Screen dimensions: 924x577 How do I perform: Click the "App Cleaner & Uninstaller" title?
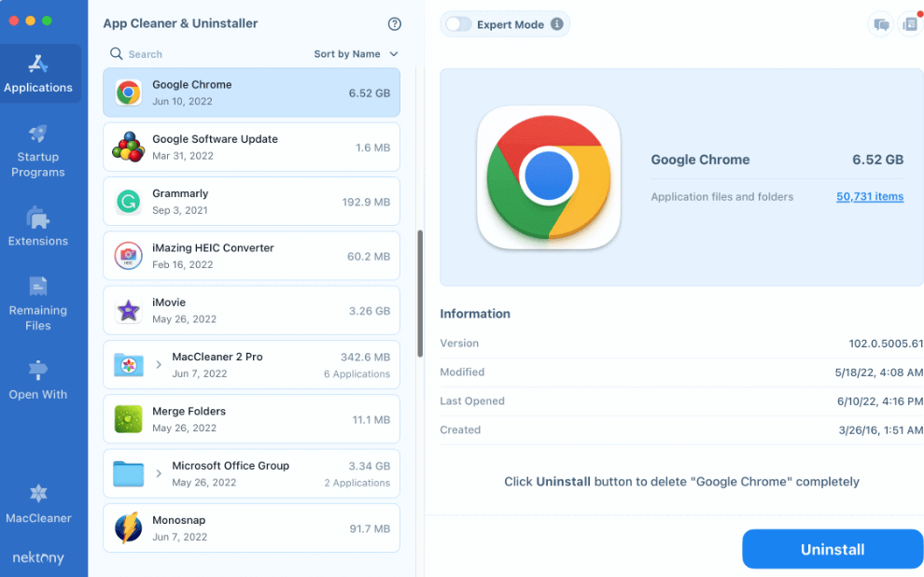[180, 23]
